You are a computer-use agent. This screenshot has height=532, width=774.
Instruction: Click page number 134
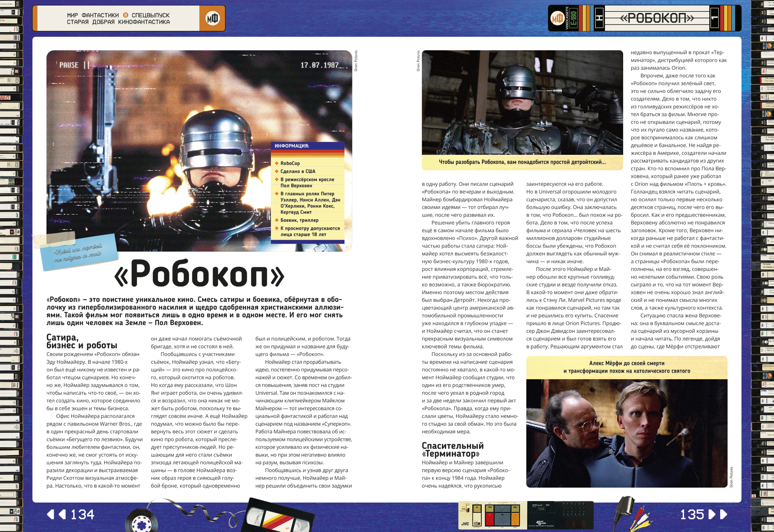point(83,514)
